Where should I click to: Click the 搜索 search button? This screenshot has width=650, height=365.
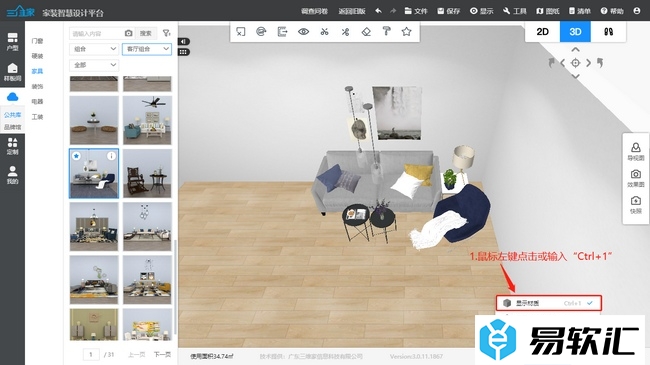[x=146, y=33]
